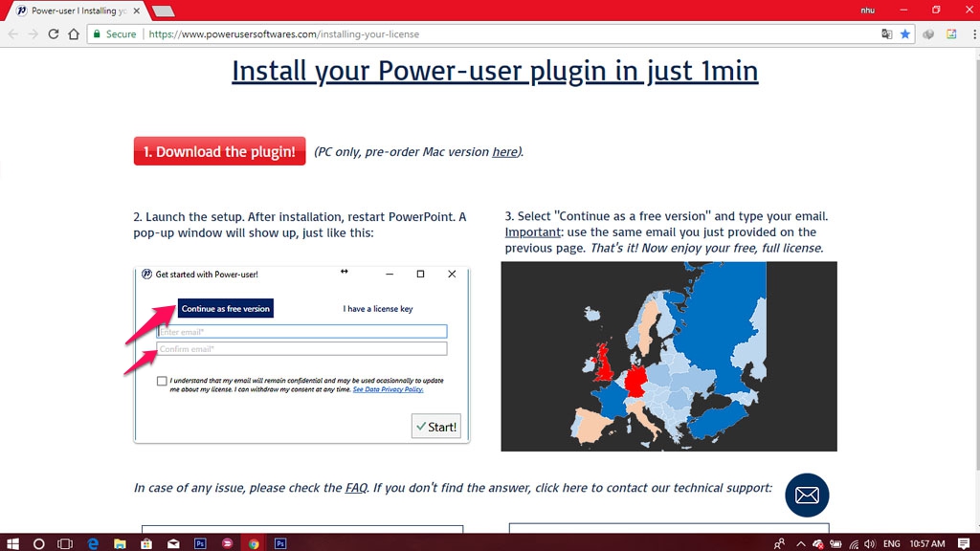Open the Google Translate page icon
This screenshot has width=980, height=551.
pos(887,34)
